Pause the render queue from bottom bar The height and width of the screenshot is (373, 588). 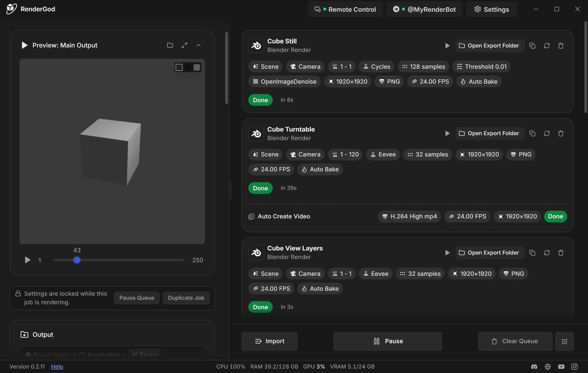(388, 341)
